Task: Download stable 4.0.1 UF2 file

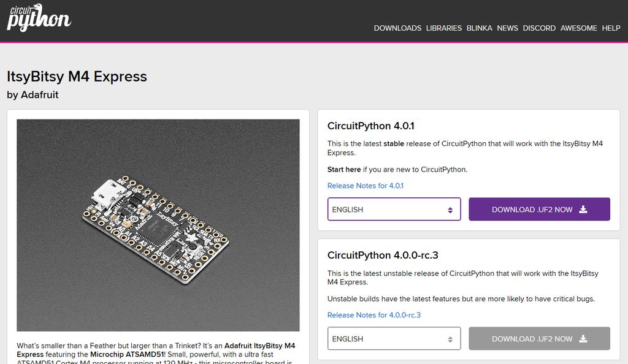Action: [539, 209]
